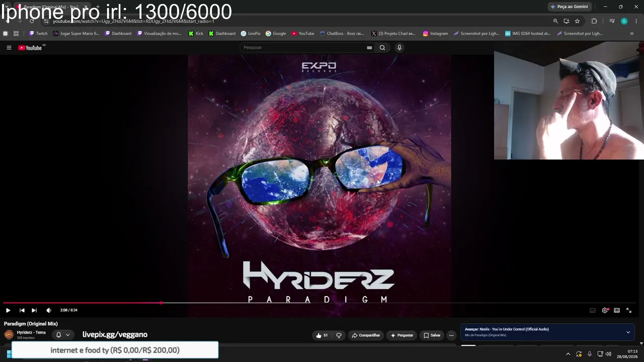Image resolution: width=644 pixels, height=362 pixels.
Task: Skip back to the previous video
Action: click(22, 310)
